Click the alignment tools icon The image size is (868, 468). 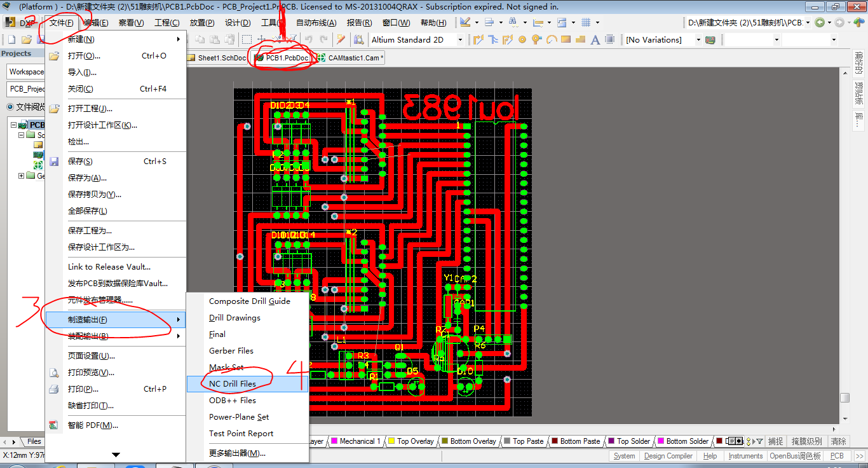tap(489, 22)
